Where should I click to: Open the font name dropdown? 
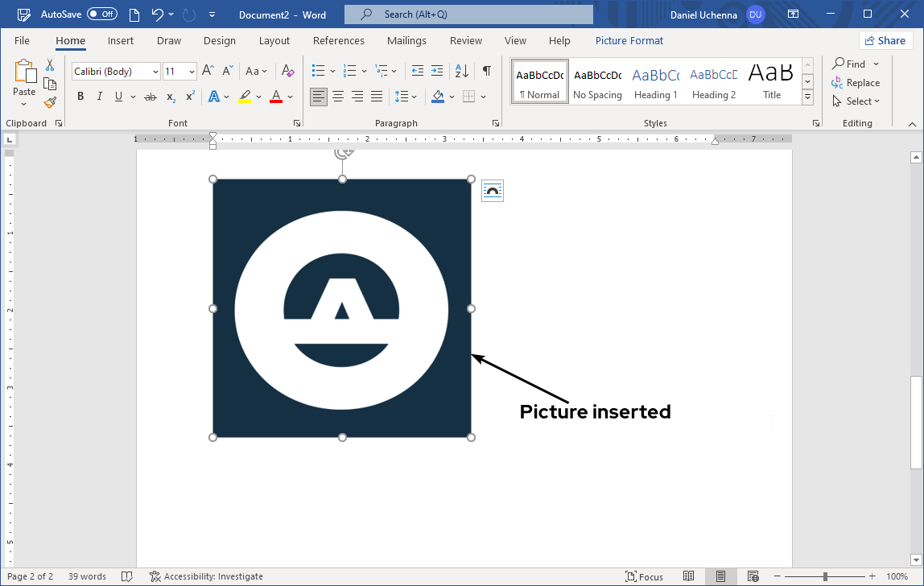(155, 72)
